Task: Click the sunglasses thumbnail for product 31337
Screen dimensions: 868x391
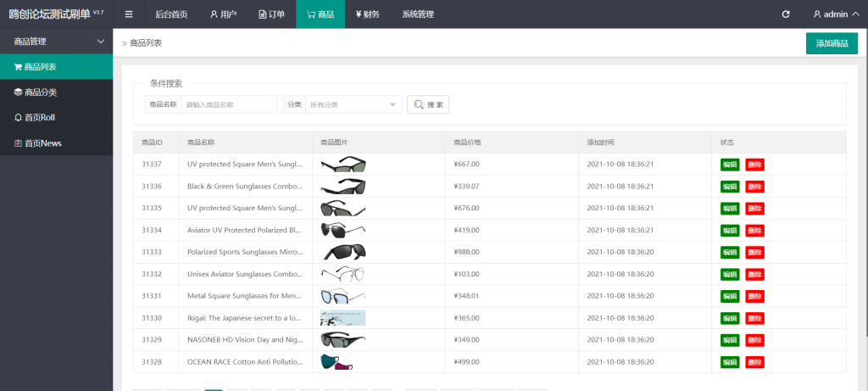Action: point(343,164)
